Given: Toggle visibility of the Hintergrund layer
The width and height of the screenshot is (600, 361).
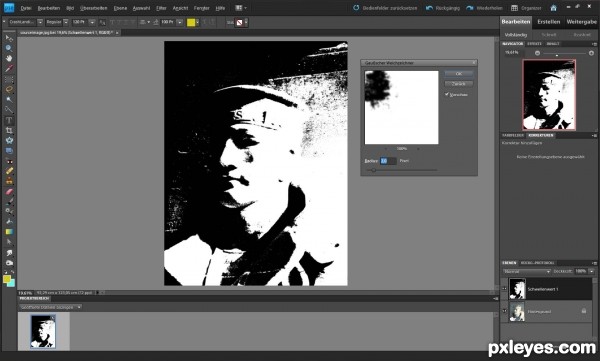Looking at the screenshot, I should (504, 311).
